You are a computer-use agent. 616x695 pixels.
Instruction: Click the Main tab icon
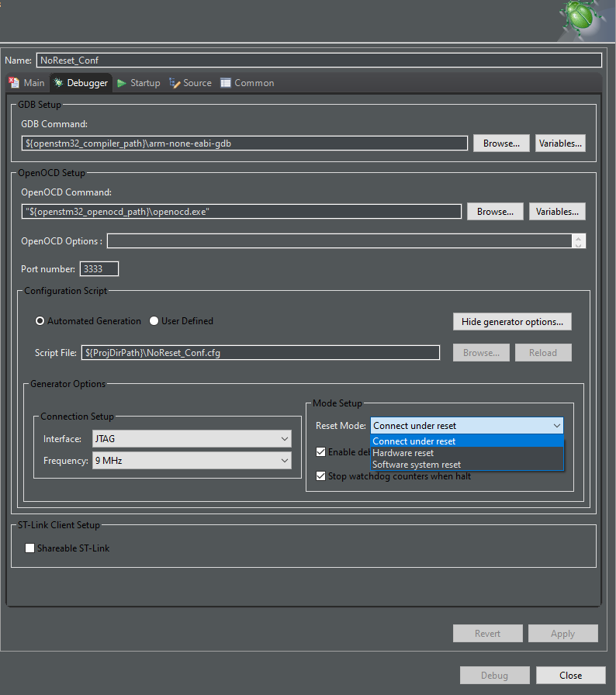(x=14, y=83)
